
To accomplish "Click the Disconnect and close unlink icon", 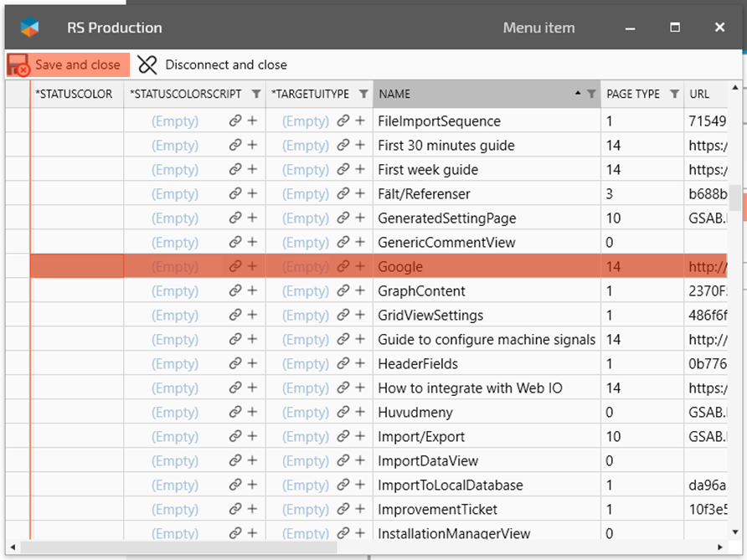I will coord(147,65).
